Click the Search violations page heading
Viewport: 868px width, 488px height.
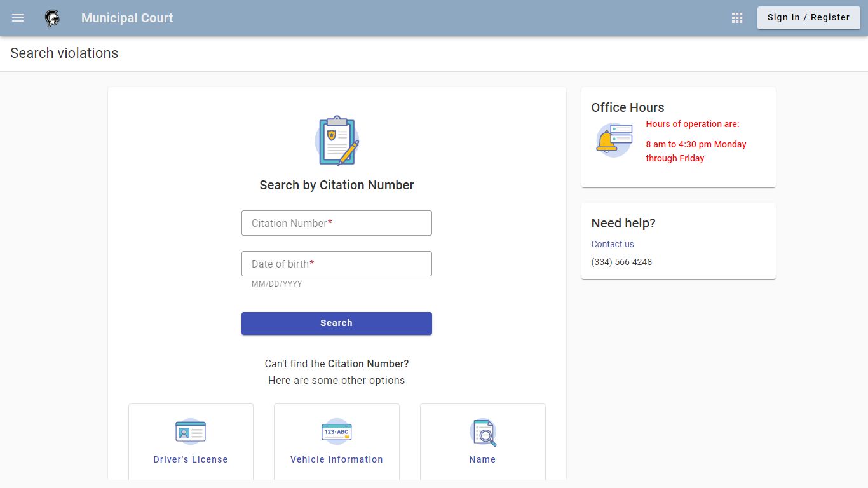click(x=64, y=53)
